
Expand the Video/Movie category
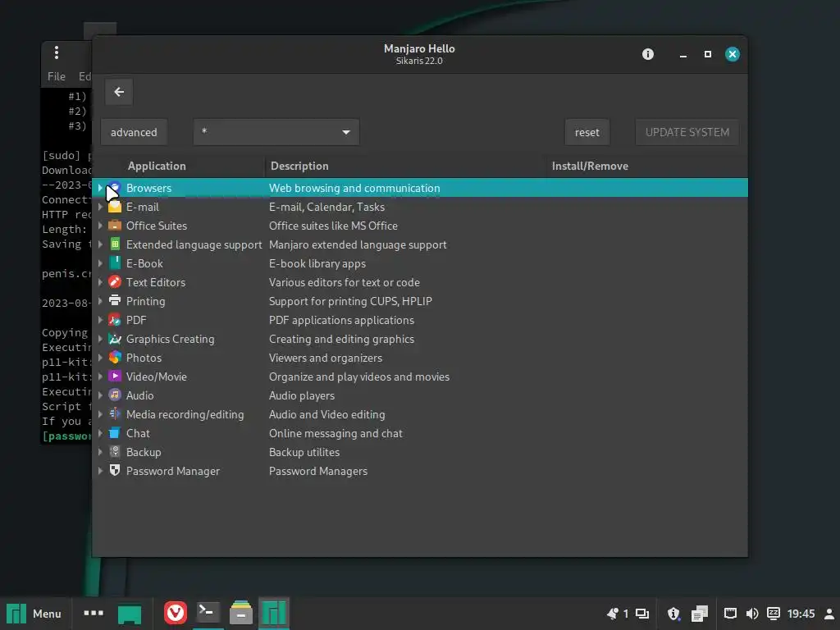click(x=100, y=376)
